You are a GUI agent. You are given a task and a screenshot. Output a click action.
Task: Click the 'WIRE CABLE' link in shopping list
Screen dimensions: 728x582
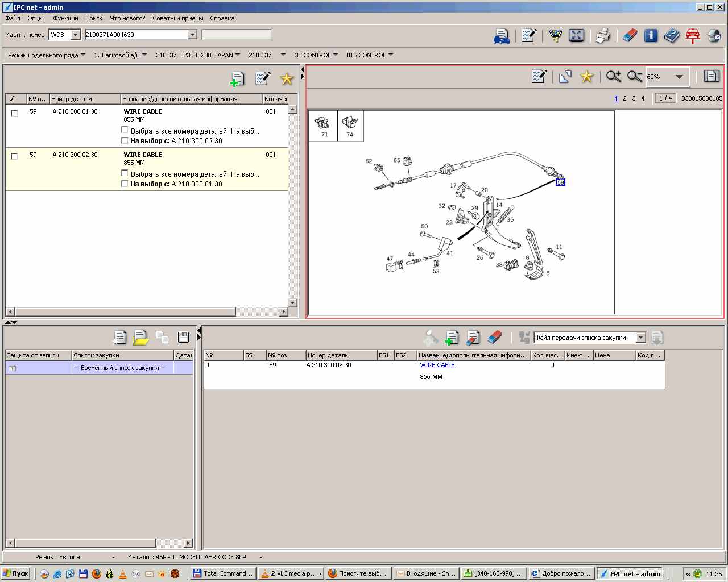tap(437, 365)
